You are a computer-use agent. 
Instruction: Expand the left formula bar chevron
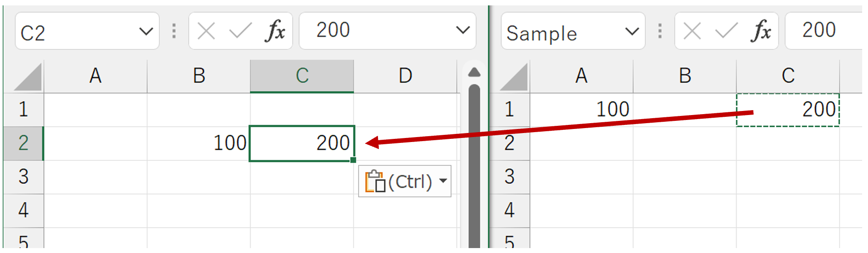463,30
